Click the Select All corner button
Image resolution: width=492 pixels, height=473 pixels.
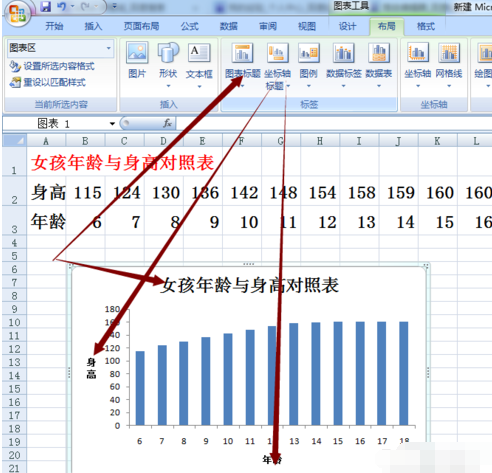(14, 141)
